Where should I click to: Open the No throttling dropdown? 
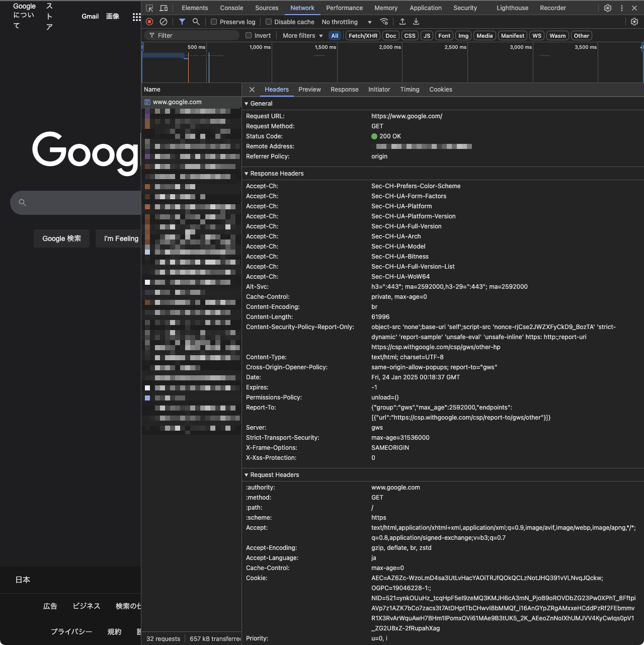[x=347, y=22]
